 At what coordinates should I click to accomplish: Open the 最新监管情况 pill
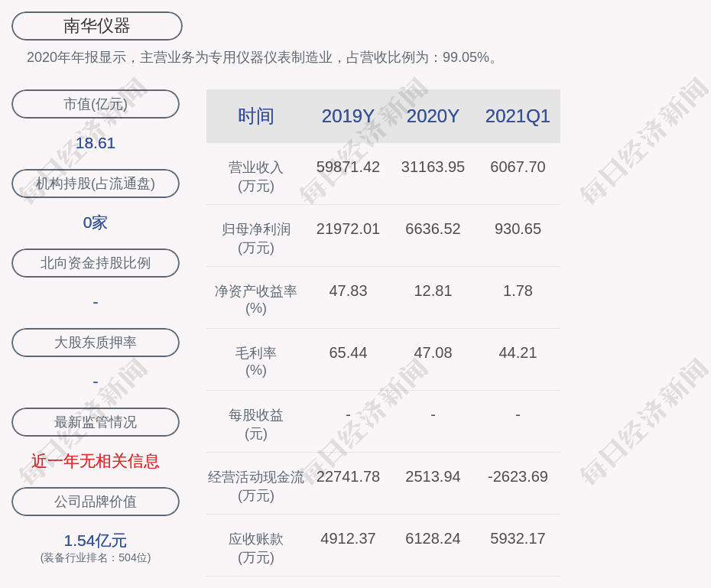tap(96, 422)
